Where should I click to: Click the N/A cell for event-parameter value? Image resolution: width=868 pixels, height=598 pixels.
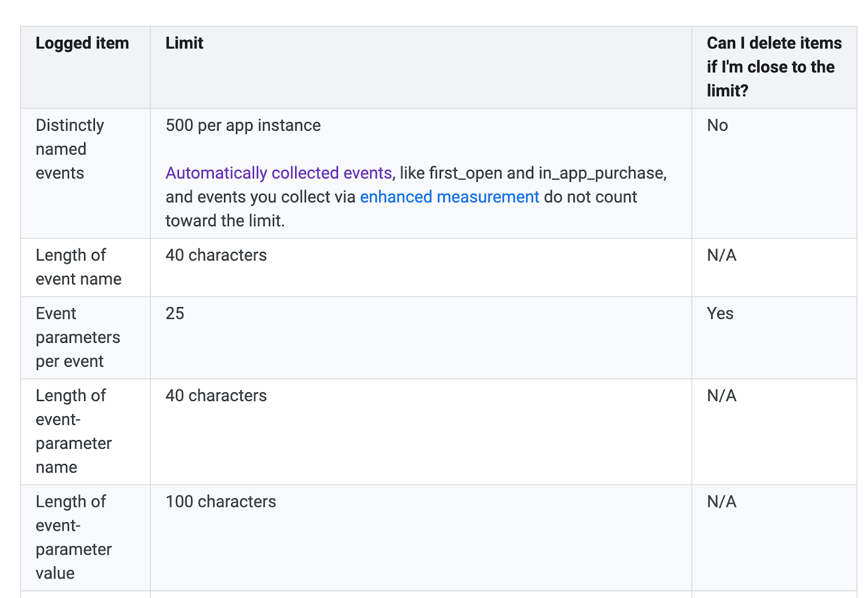[722, 501]
